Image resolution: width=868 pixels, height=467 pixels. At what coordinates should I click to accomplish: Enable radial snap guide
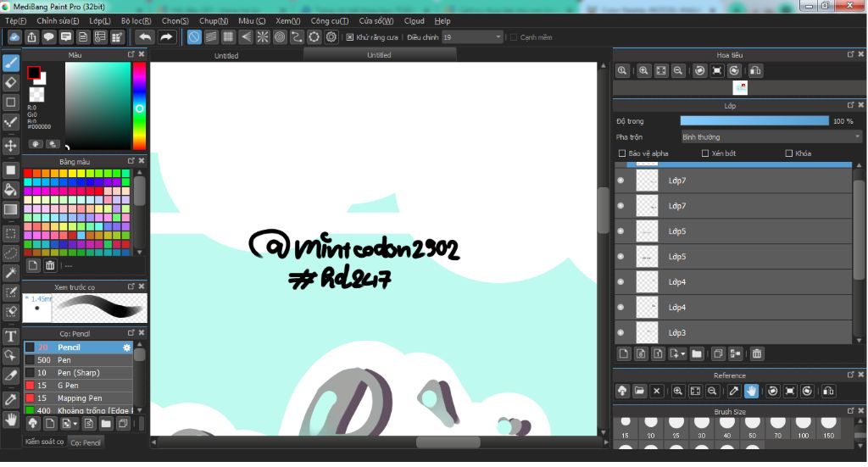tap(263, 37)
